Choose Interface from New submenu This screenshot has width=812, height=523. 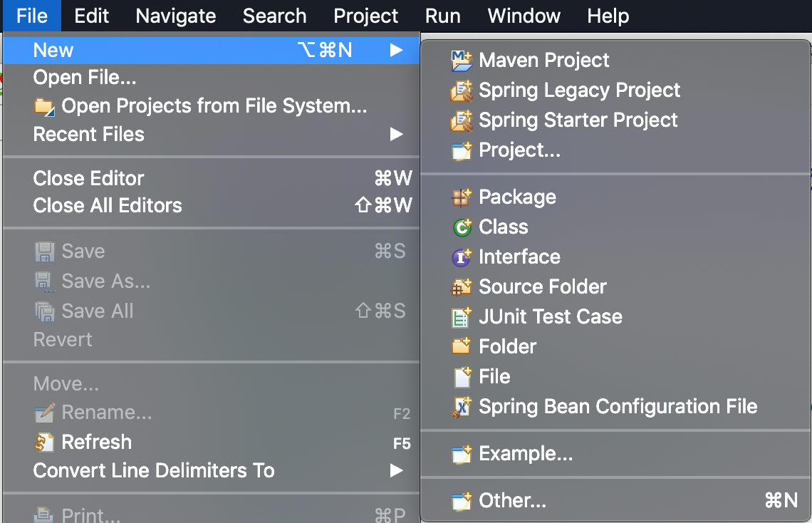click(615, 257)
